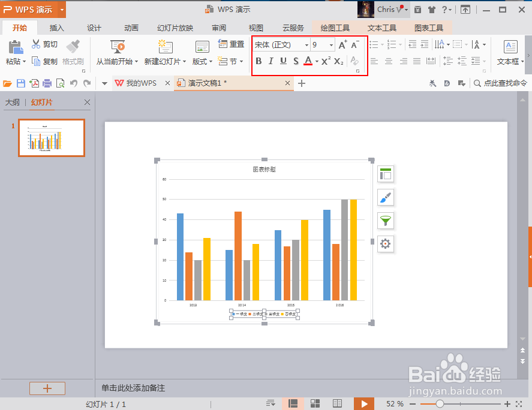
Task: Click the 新建幻灯片 new slide icon
Action: click(165, 47)
